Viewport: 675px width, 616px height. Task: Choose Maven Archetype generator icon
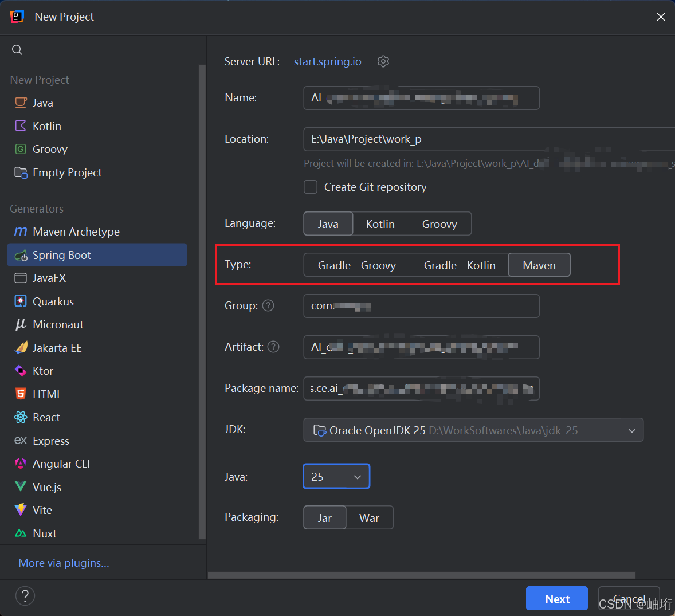pyautogui.click(x=21, y=232)
